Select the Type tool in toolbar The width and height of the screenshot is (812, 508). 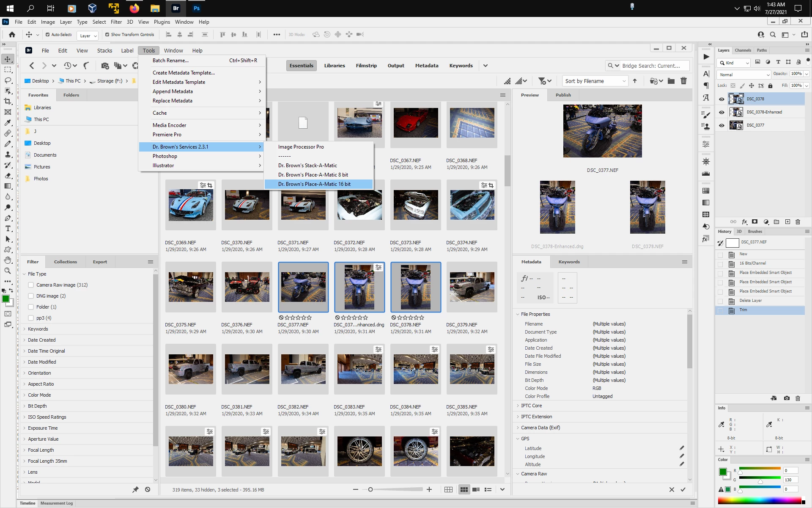pyautogui.click(x=8, y=229)
